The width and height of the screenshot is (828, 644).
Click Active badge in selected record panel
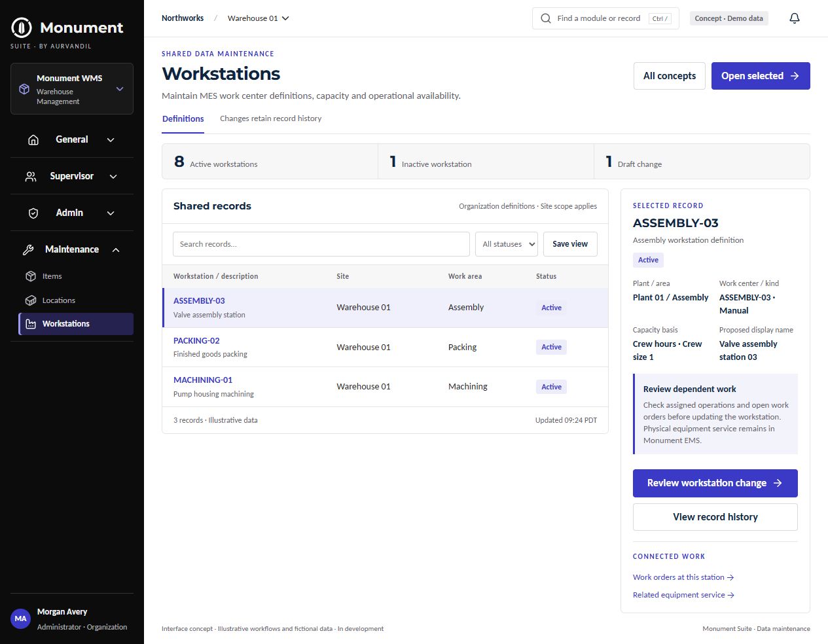648,260
